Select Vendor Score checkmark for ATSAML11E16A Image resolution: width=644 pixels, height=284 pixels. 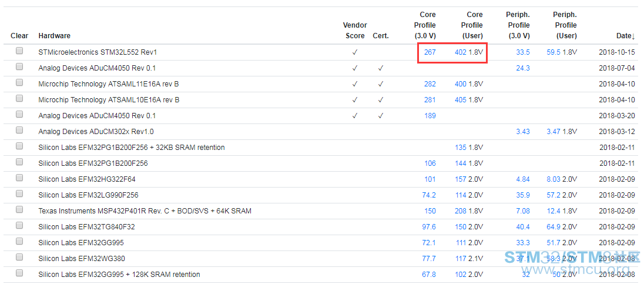pos(355,84)
